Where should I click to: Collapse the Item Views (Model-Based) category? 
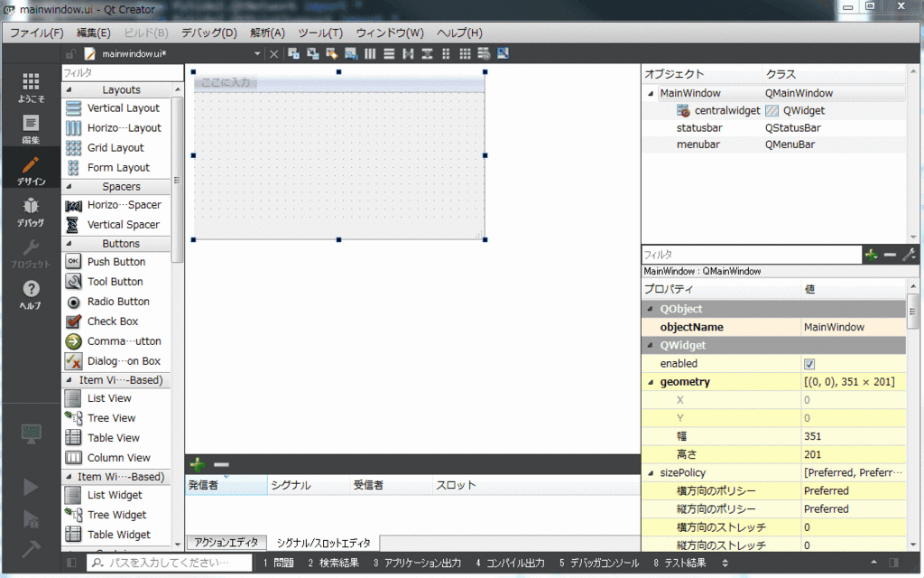[69, 380]
